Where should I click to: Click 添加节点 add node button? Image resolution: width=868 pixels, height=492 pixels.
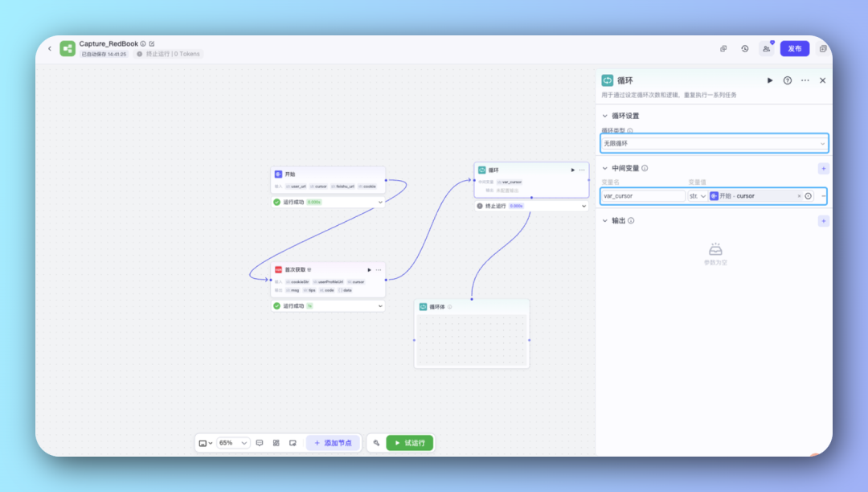pyautogui.click(x=334, y=443)
